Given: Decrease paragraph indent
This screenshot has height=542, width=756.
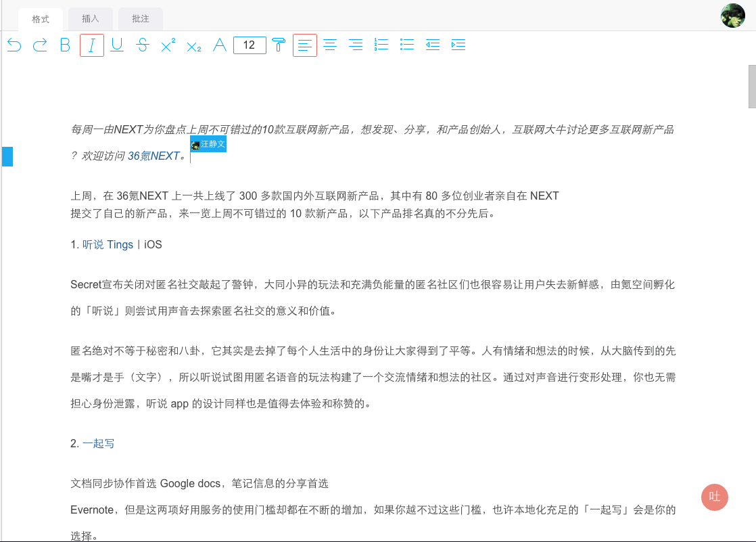Looking at the screenshot, I should coord(433,45).
